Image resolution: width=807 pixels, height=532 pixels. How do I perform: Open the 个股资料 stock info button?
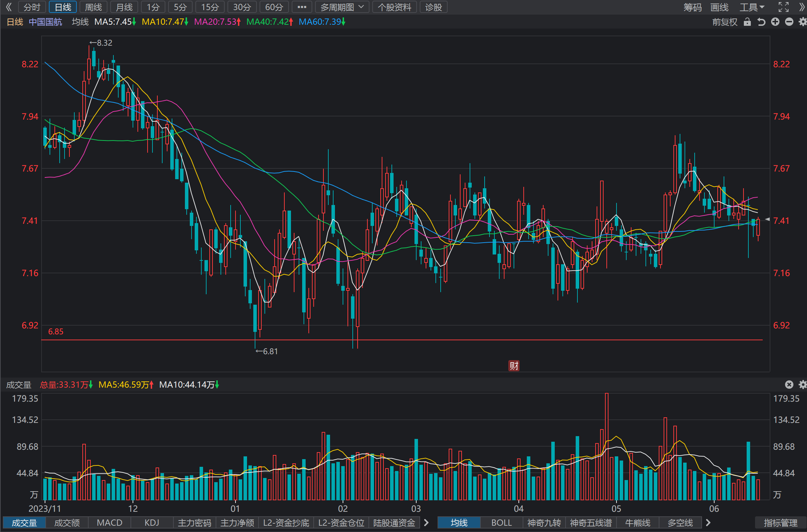pyautogui.click(x=395, y=7)
